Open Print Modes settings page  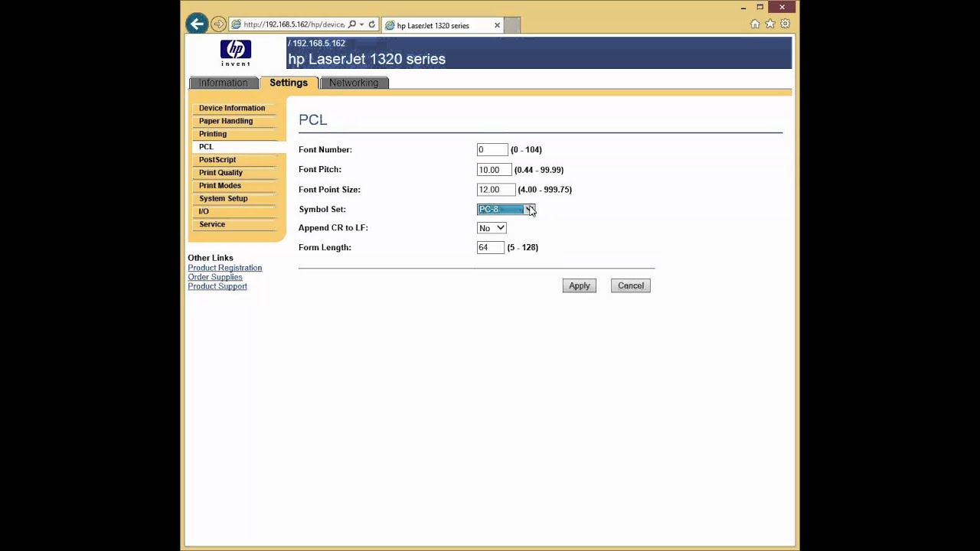(x=220, y=186)
